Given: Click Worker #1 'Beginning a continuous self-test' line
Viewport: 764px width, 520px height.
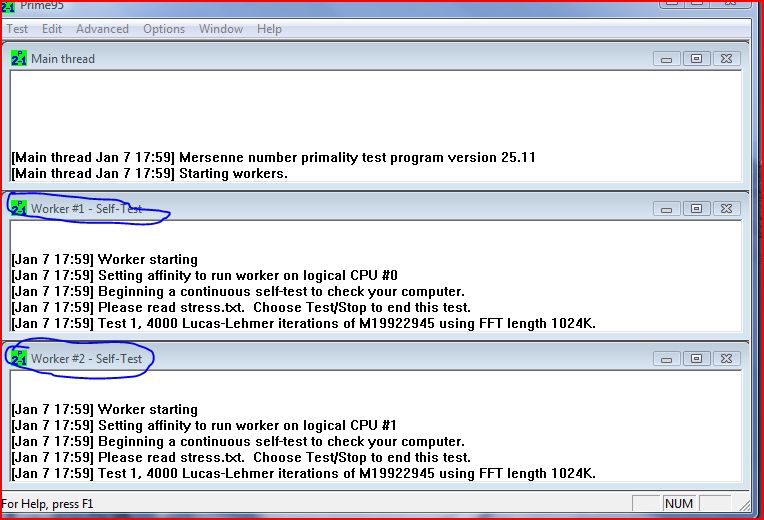Looking at the screenshot, I should (238, 291).
